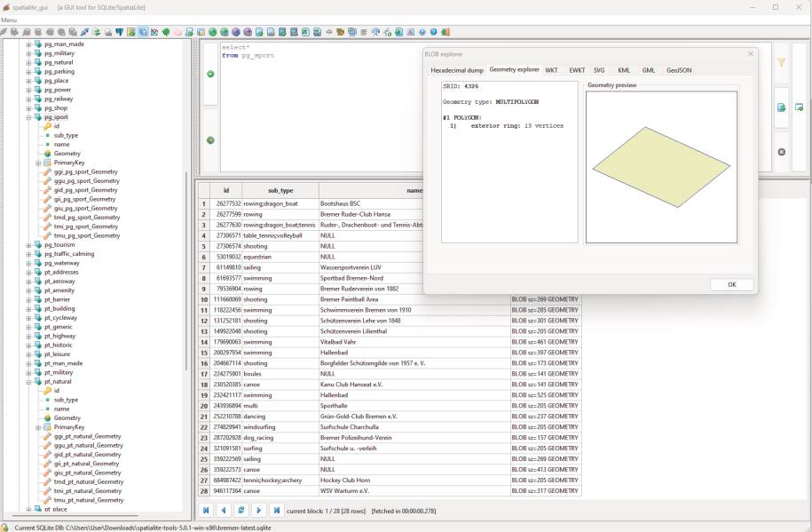Select gii_pg_sport_Geometry in the tree
The image size is (812, 532).
pyautogui.click(x=85, y=199)
